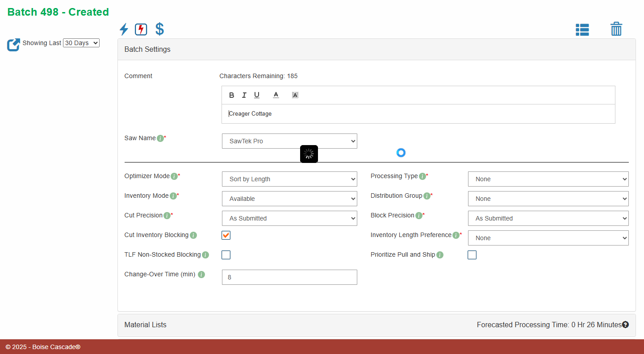Click info icon next to Saw Name
The height and width of the screenshot is (354, 644).
click(x=160, y=138)
